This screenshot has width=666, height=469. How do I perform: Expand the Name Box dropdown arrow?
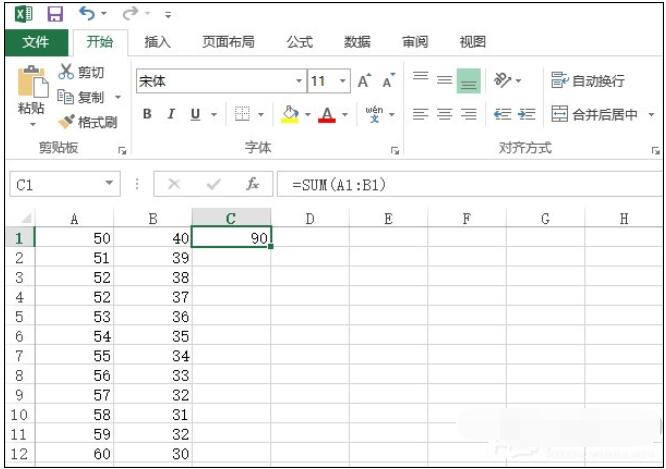pyautogui.click(x=109, y=183)
